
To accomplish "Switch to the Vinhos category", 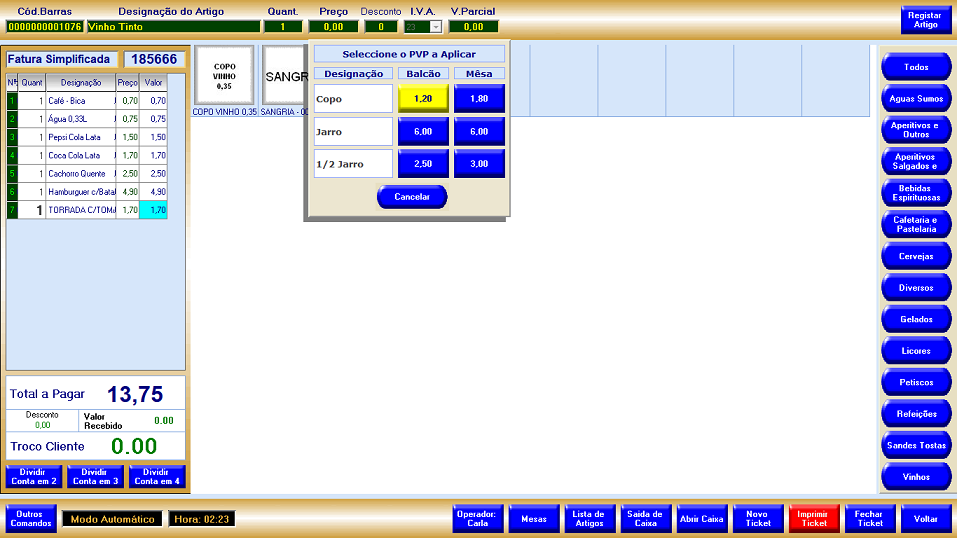I will click(x=915, y=477).
